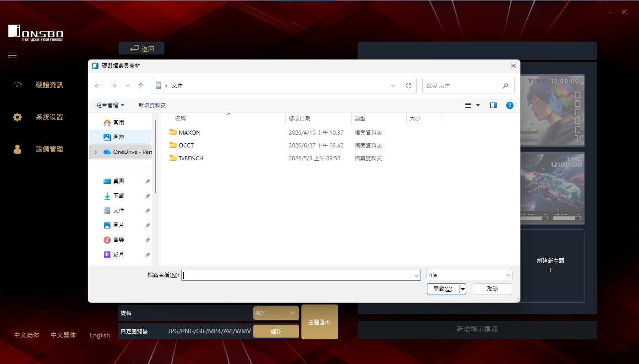Expand OneDrive tree node chevron

[95, 152]
